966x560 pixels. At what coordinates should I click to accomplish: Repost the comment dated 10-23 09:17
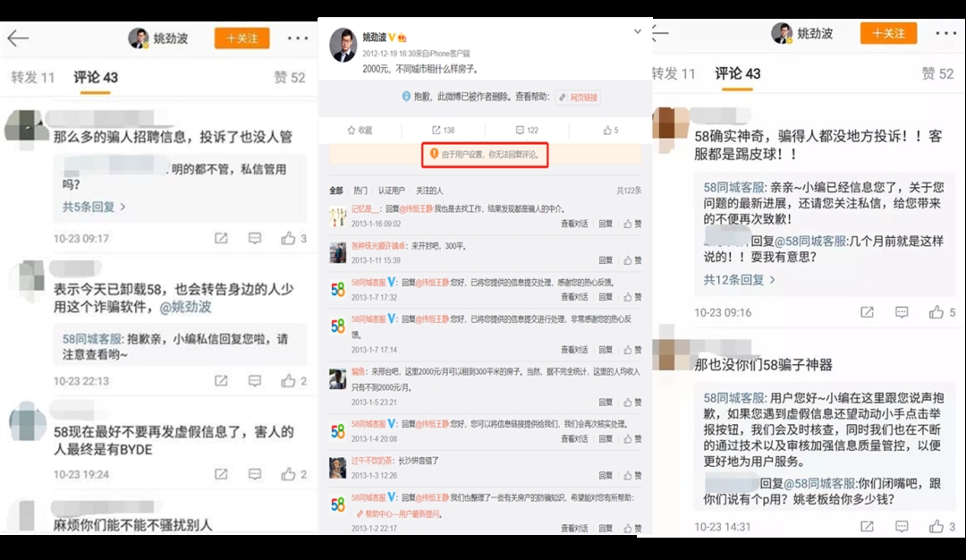[221, 239]
